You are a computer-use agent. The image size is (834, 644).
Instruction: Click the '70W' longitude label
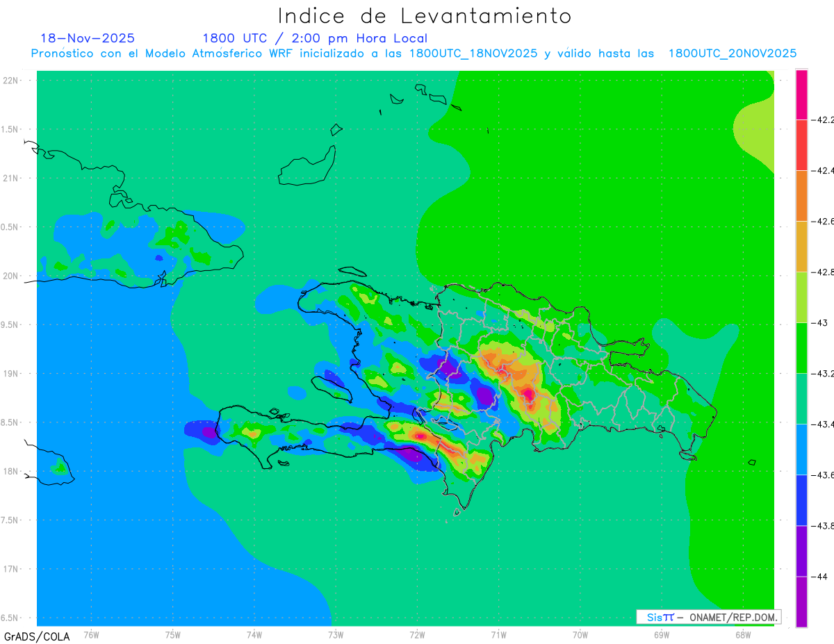click(580, 634)
